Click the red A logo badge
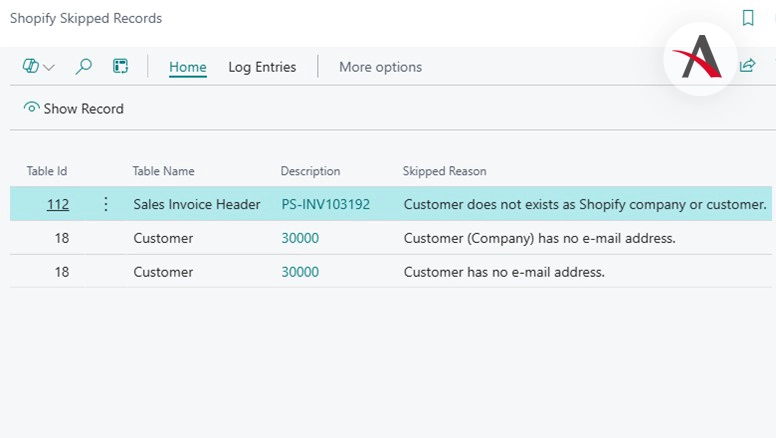The height and width of the screenshot is (438, 776). tap(700, 59)
